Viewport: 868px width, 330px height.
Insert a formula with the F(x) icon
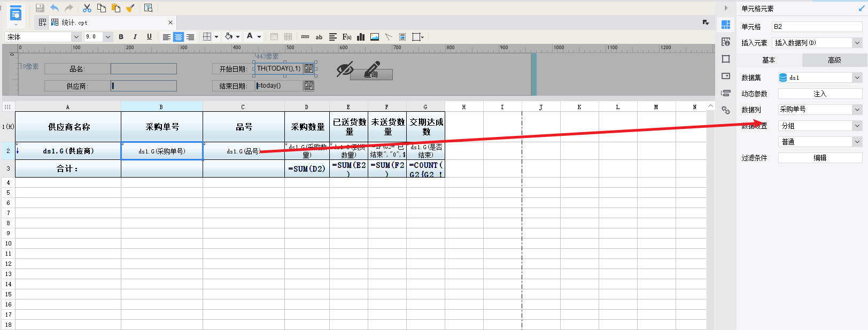347,37
